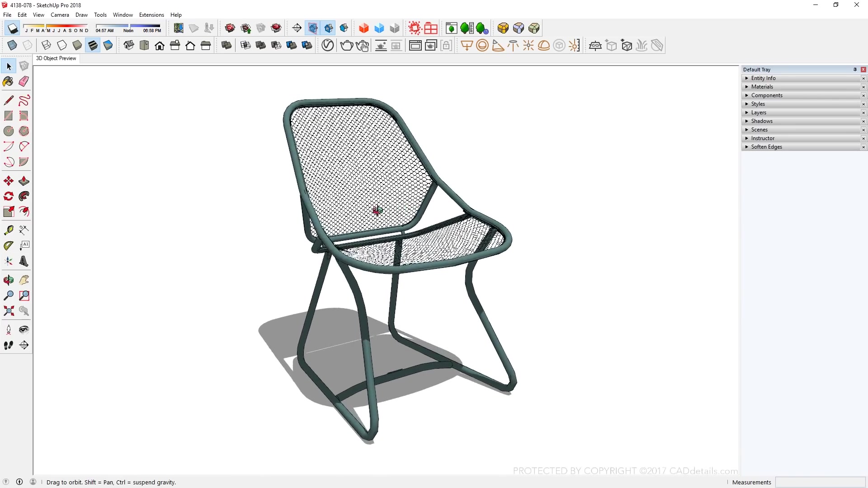Choose the Circle tool
The image size is (868, 488).
[x=9, y=131]
